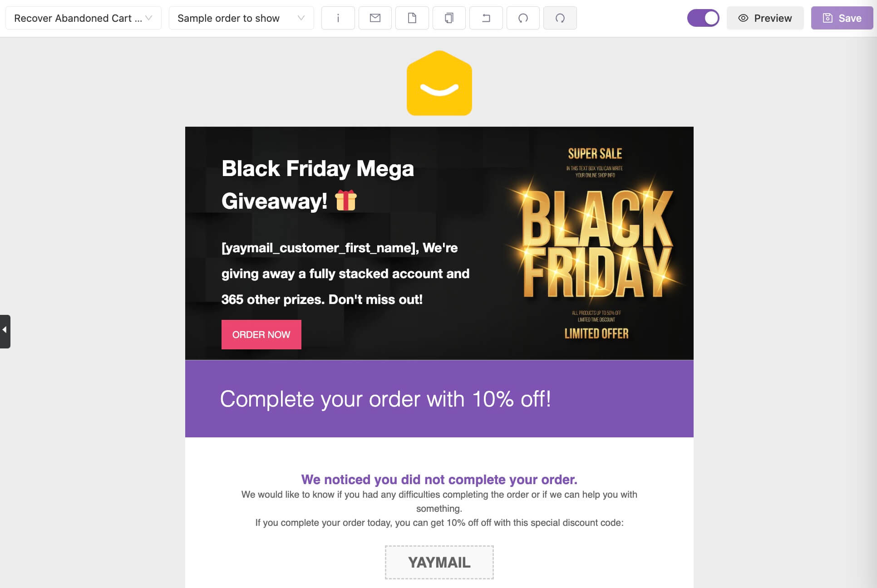Select the ORDER NOW call-to-action button

coord(261,335)
